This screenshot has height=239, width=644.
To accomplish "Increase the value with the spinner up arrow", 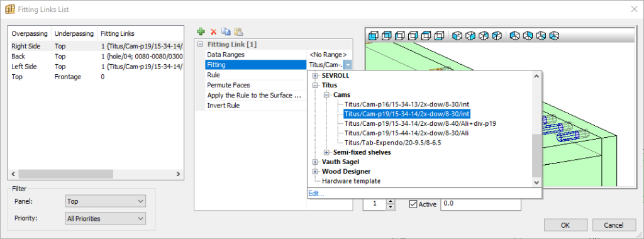I will (391, 201).
